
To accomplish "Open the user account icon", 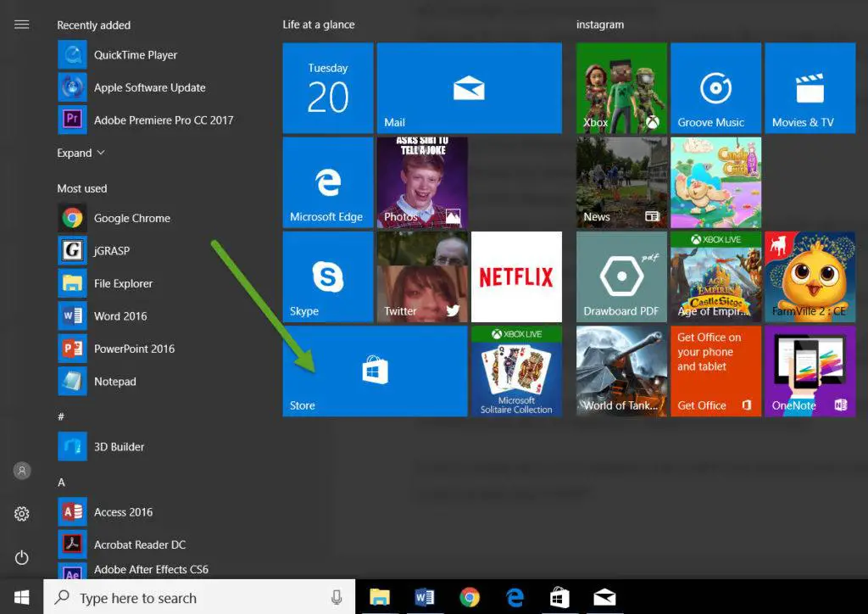I will (21, 471).
